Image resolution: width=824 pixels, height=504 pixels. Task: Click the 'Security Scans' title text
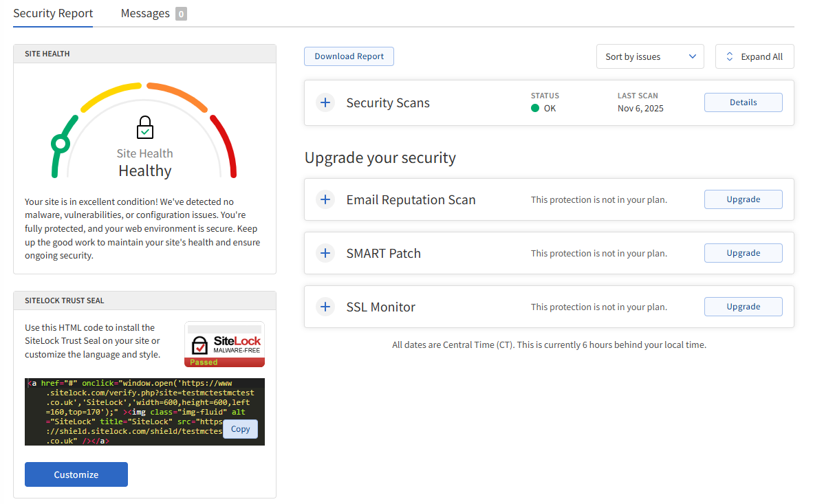click(x=388, y=103)
